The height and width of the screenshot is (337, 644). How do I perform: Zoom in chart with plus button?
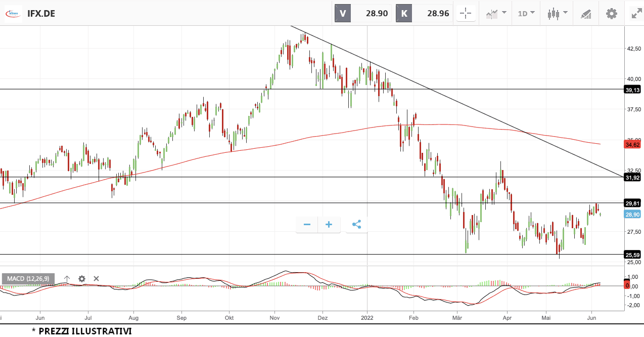[x=329, y=224]
